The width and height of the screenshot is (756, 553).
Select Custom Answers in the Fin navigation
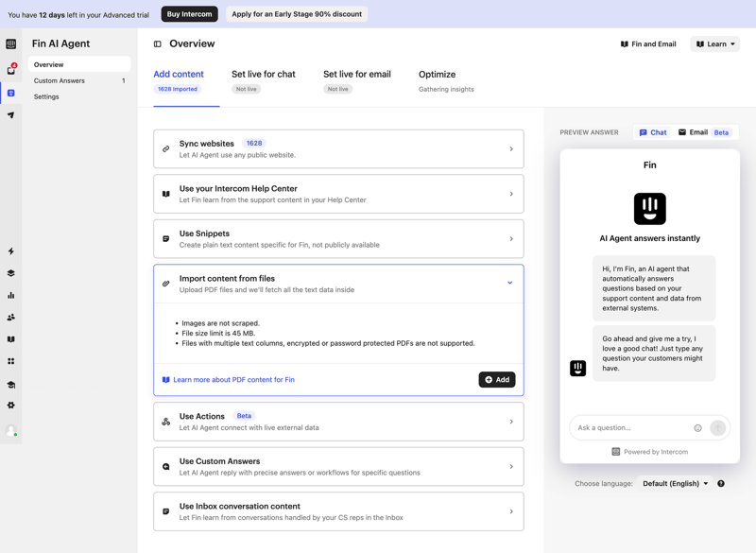coord(60,80)
